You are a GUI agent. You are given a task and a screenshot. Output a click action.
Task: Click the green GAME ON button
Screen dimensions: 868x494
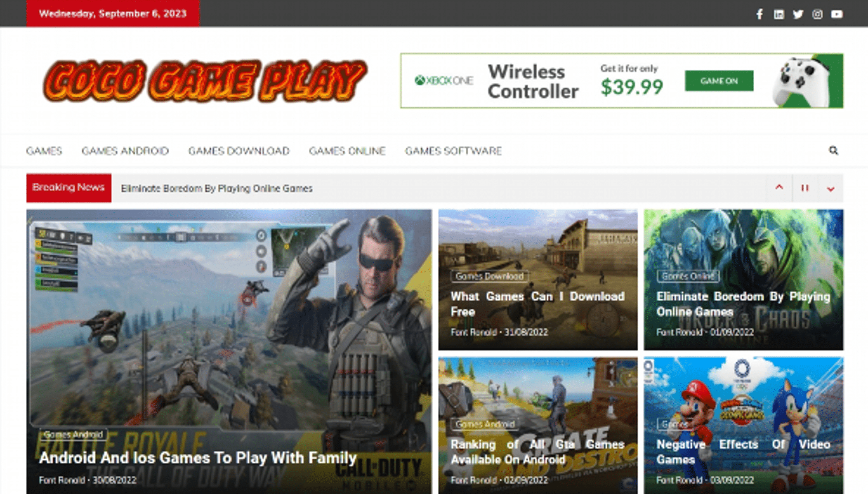719,81
